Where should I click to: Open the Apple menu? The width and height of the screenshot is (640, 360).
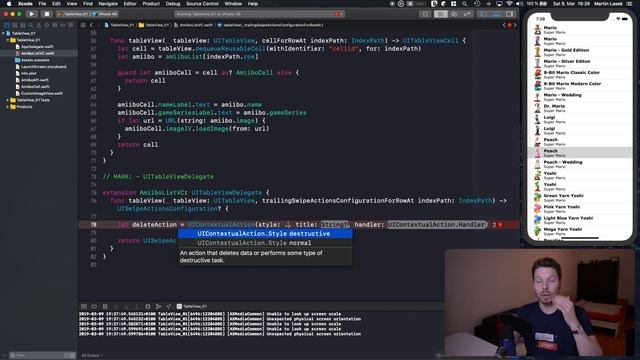click(x=9, y=4)
